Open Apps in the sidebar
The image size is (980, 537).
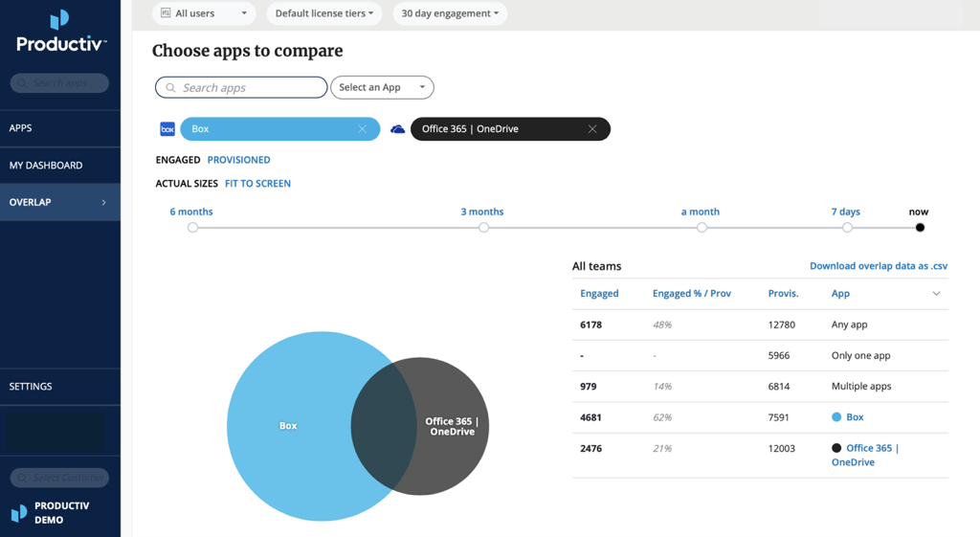point(60,128)
